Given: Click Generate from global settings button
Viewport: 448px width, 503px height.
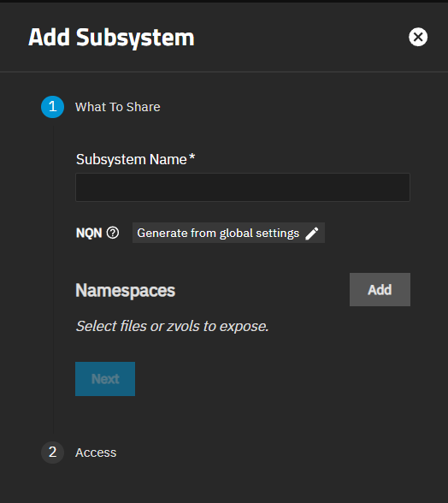Looking at the screenshot, I should tap(228, 233).
